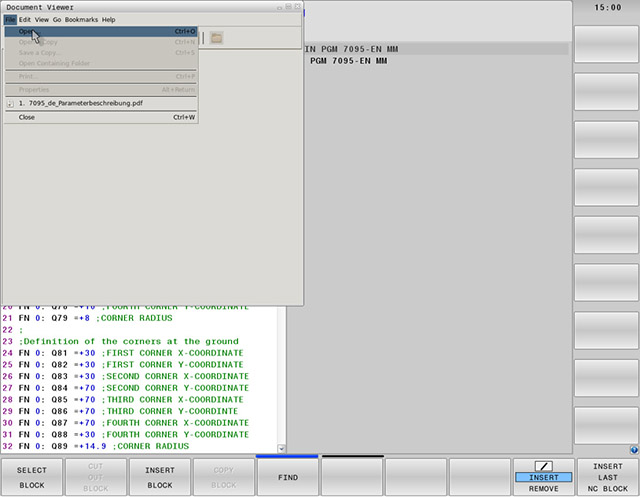The height and width of the screenshot is (497, 640).
Task: Open recent file 7095_de_Parameterbeschreibung.pdf
Action: coord(101,103)
